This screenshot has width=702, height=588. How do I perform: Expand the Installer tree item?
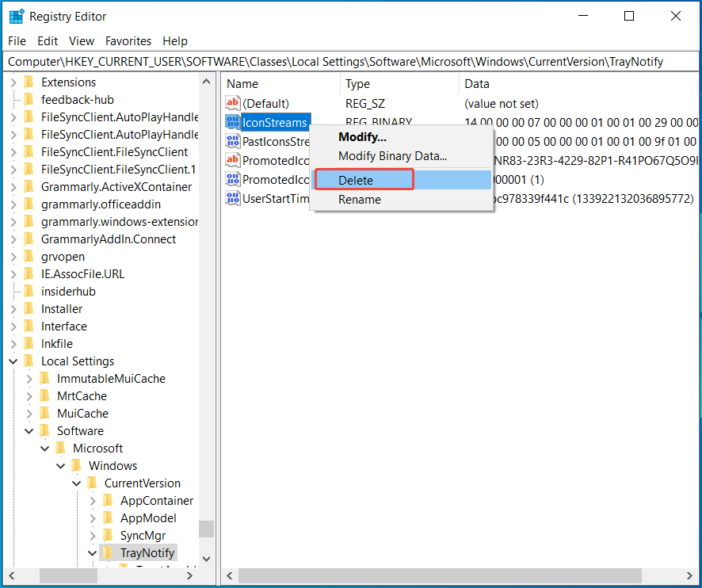(11, 308)
